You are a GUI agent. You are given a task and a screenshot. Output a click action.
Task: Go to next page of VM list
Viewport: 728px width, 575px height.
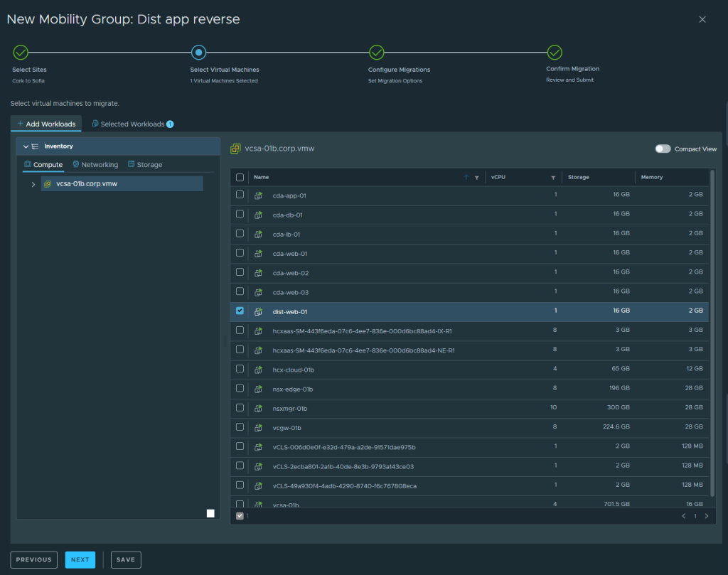pos(706,516)
